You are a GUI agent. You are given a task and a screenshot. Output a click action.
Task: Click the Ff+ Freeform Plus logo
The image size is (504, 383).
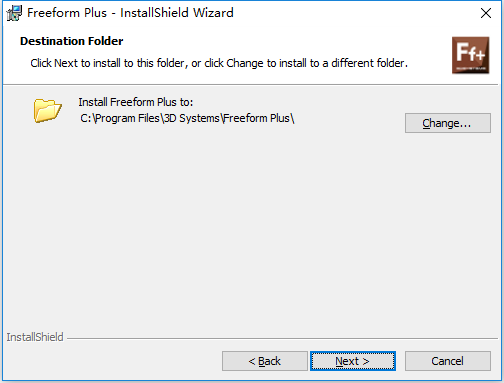[x=470, y=55]
